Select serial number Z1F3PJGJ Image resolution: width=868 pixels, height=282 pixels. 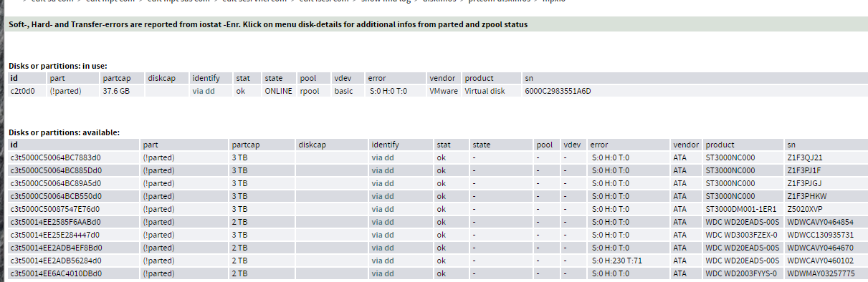point(803,183)
